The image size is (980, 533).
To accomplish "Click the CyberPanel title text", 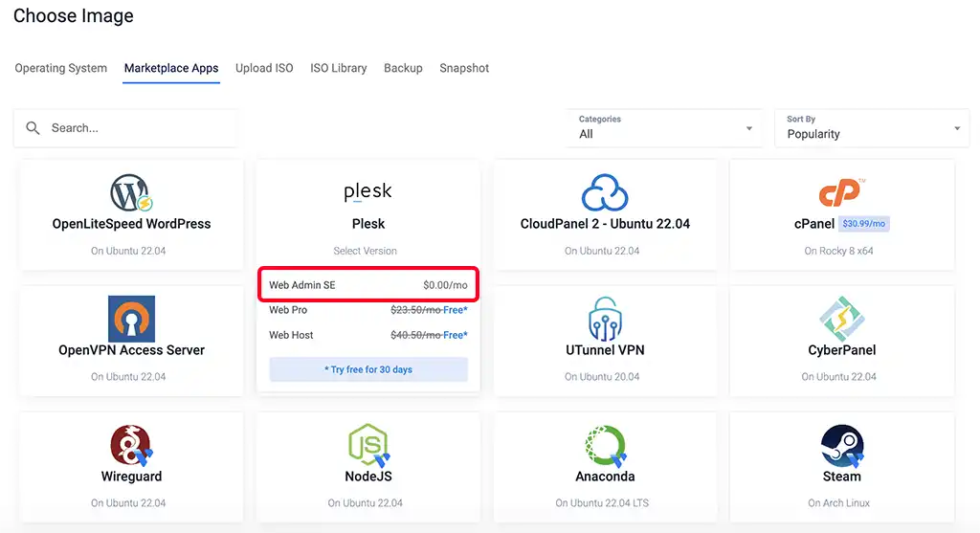I will coord(842,350).
